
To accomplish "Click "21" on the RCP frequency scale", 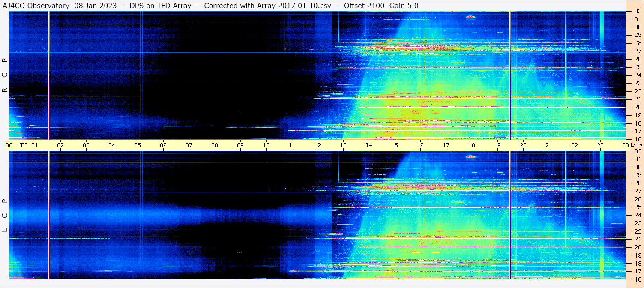I will pos(637,99).
